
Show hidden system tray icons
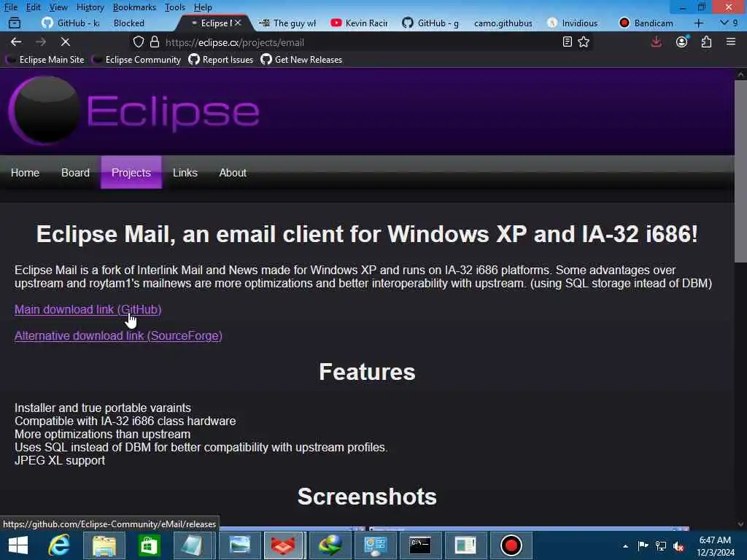625,545
